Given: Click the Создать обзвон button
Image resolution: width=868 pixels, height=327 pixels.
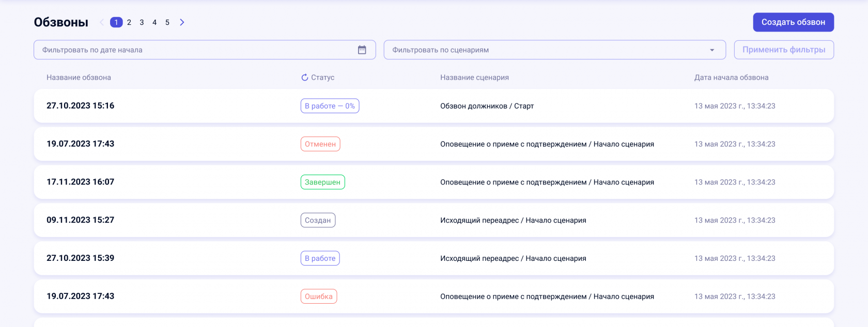Looking at the screenshot, I should 793,22.
